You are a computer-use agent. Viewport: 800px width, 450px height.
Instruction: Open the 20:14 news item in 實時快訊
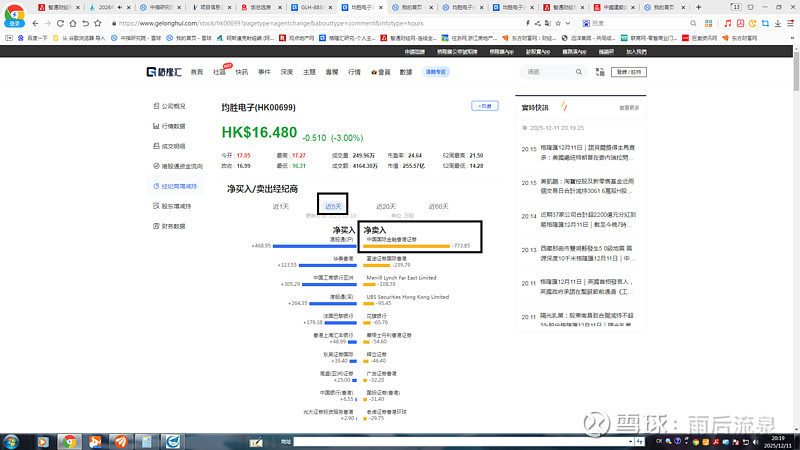(588, 219)
